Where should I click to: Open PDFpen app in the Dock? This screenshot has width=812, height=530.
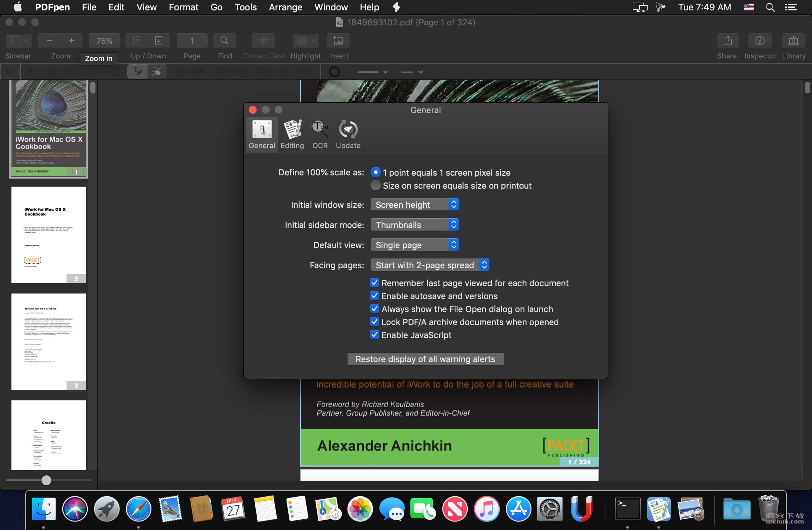click(x=658, y=509)
